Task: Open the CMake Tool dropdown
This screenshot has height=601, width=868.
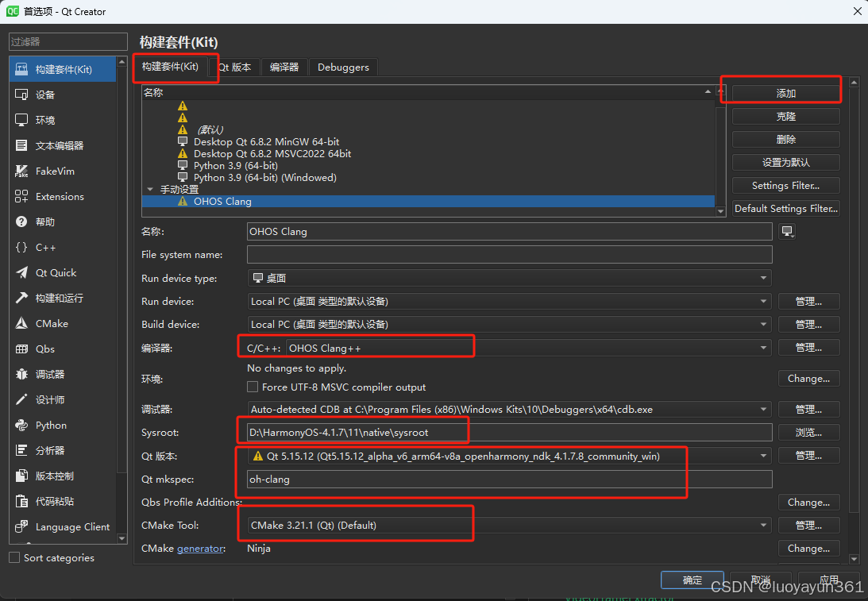Action: [509, 526]
